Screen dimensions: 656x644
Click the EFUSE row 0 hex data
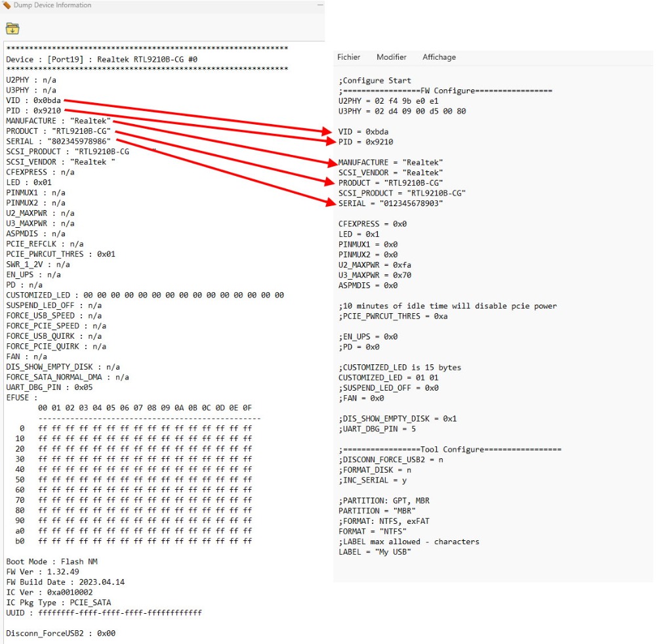tap(144, 428)
